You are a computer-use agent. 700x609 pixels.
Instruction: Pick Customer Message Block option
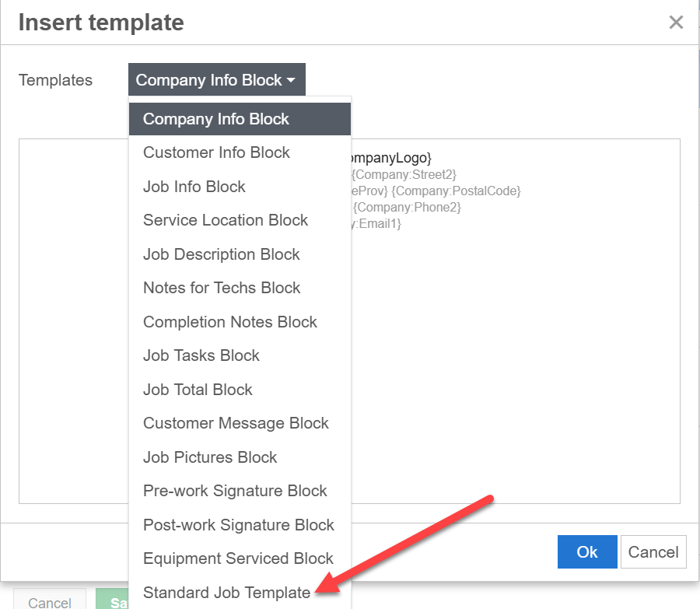click(236, 423)
